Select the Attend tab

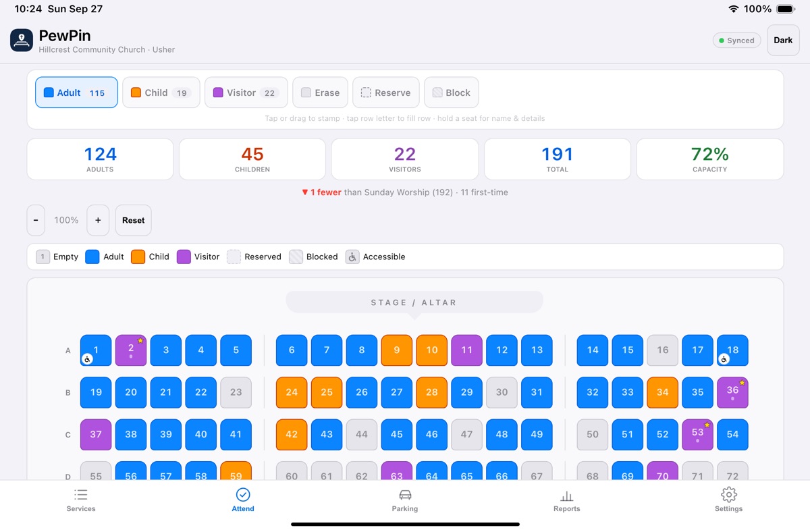243,500
